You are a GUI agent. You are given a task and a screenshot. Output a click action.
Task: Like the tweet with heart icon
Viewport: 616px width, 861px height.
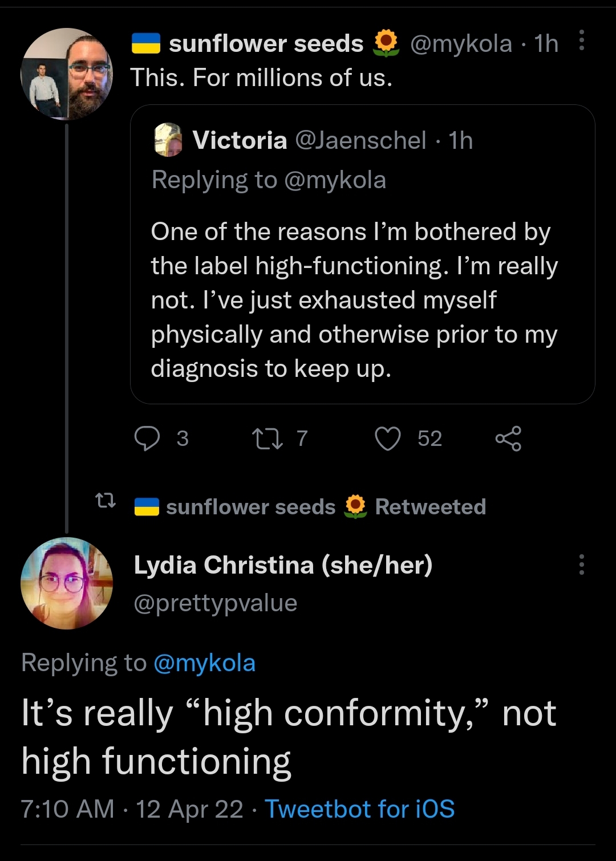(388, 438)
